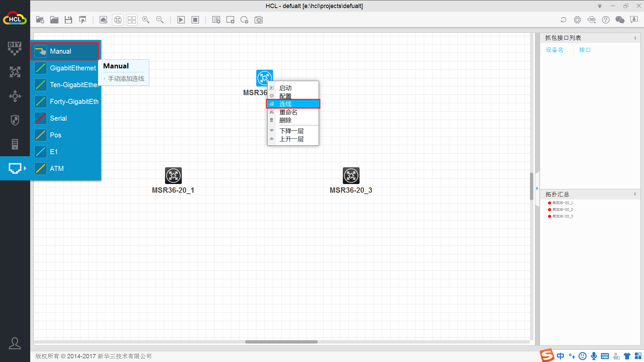
Task: Open help with the question mark icon
Action: pos(606,20)
